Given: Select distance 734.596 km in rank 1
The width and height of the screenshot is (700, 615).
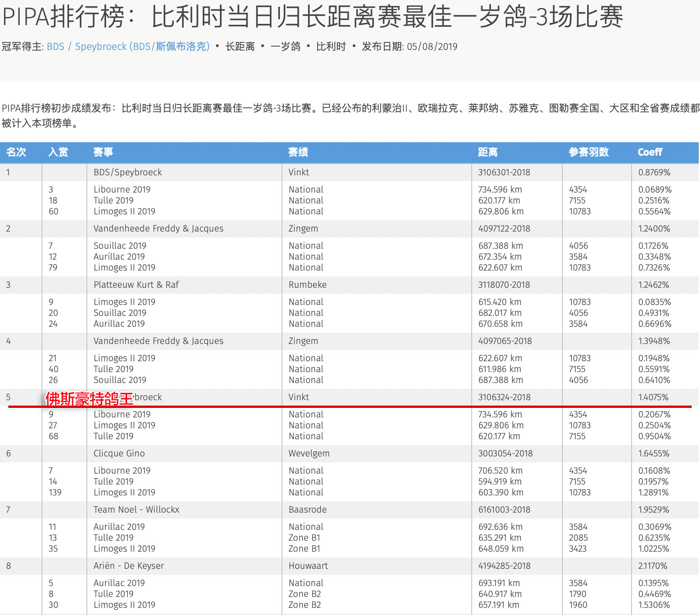Looking at the screenshot, I should pyautogui.click(x=500, y=190).
